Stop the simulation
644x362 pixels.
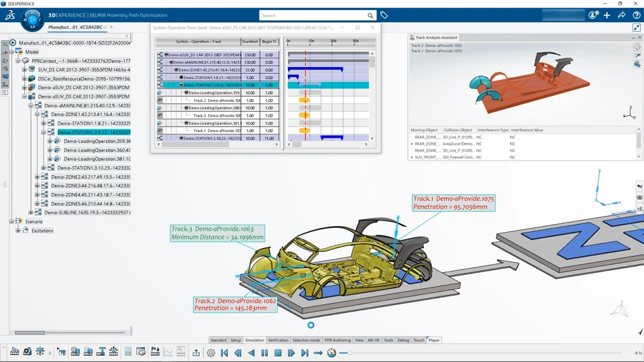278,353
